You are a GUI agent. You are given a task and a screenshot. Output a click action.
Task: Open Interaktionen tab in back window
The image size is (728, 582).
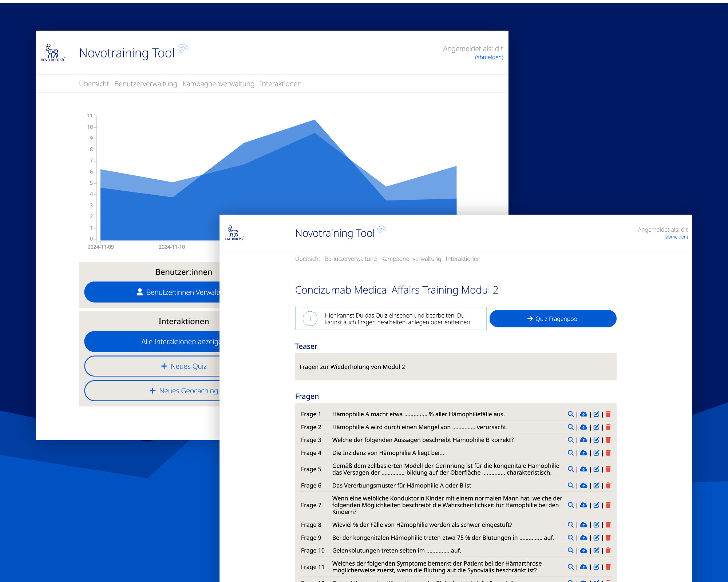coord(280,84)
